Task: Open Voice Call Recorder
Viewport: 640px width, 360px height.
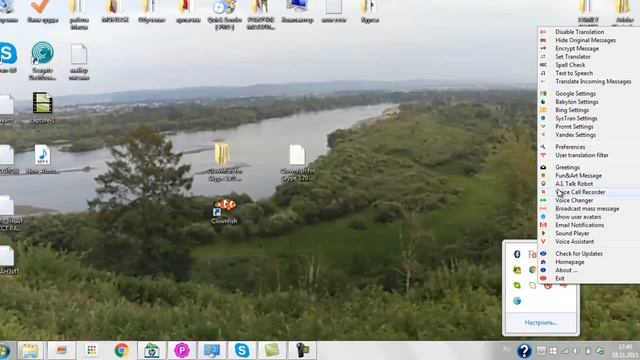Action: (x=580, y=192)
